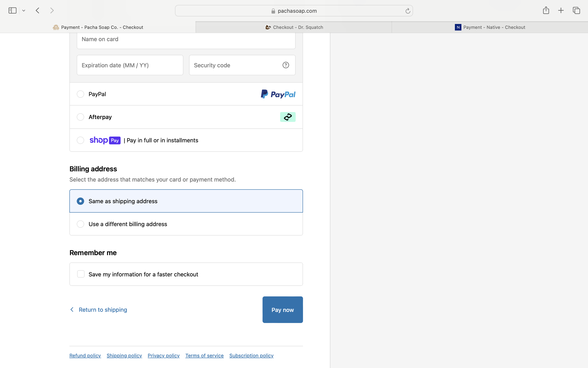Click the Pay now button

(282, 310)
